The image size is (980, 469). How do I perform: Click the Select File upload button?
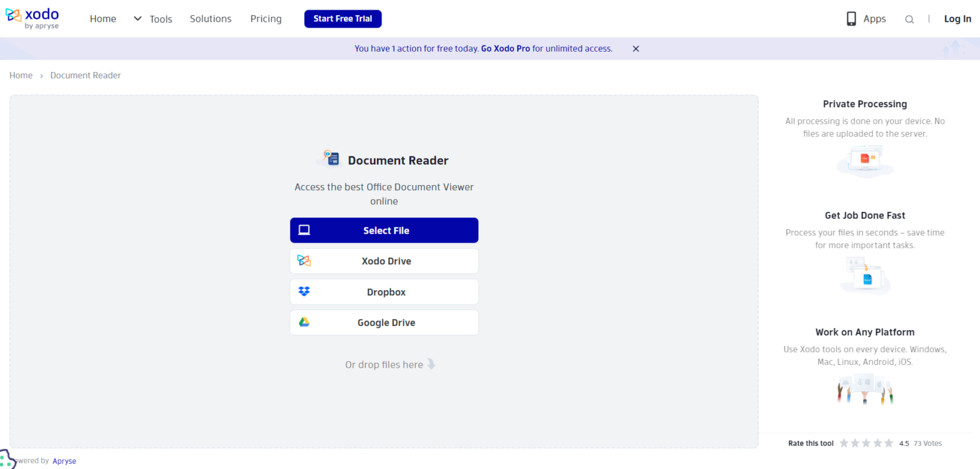384,230
